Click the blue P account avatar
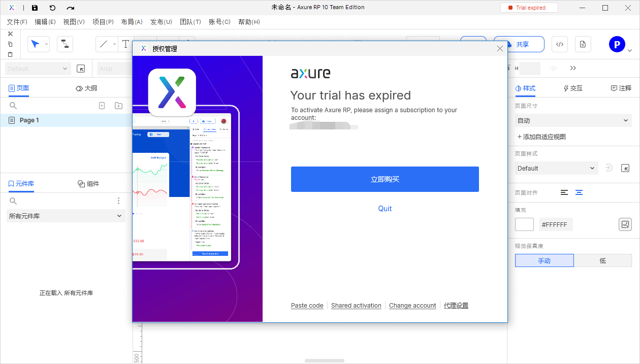Image resolution: width=640 pixels, height=364 pixels. point(617,44)
